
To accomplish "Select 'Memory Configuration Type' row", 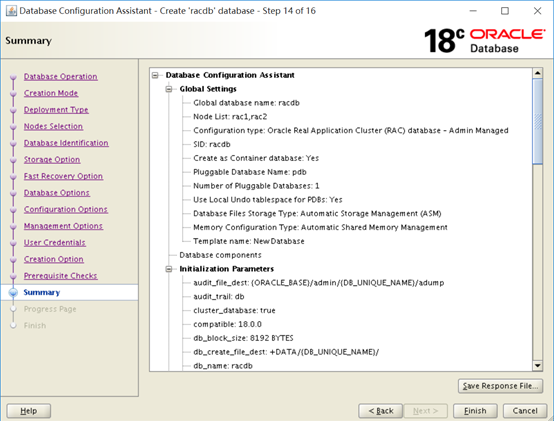I will 320,227.
